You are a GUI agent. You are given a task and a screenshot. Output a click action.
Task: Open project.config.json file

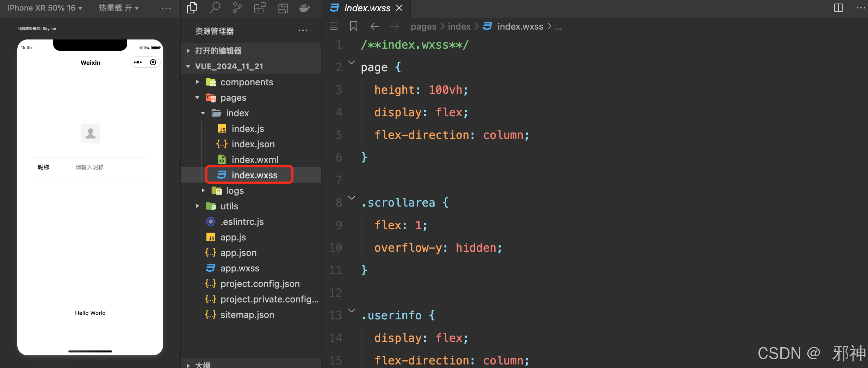click(x=251, y=283)
